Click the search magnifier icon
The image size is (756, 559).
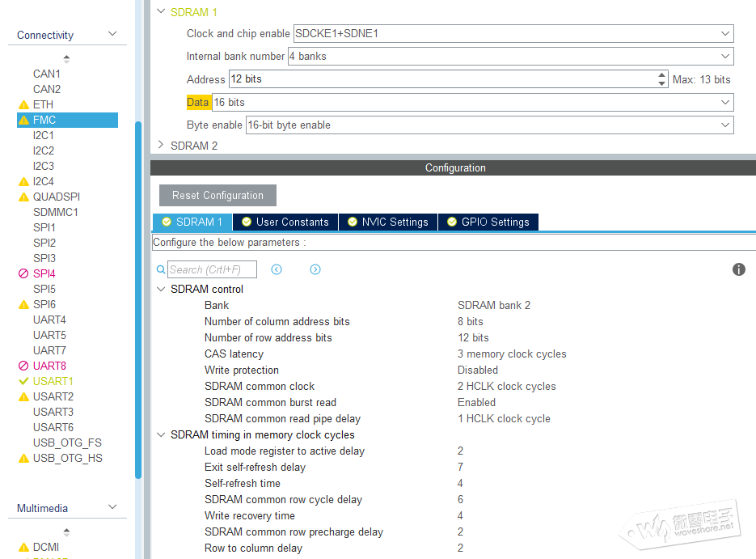click(x=161, y=269)
